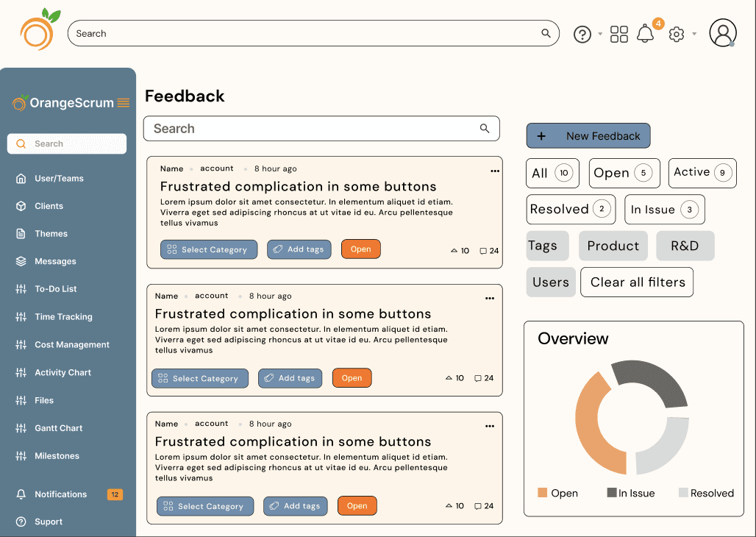Open three-dot menu on third feedback card
The width and height of the screenshot is (756, 537).
point(490,426)
